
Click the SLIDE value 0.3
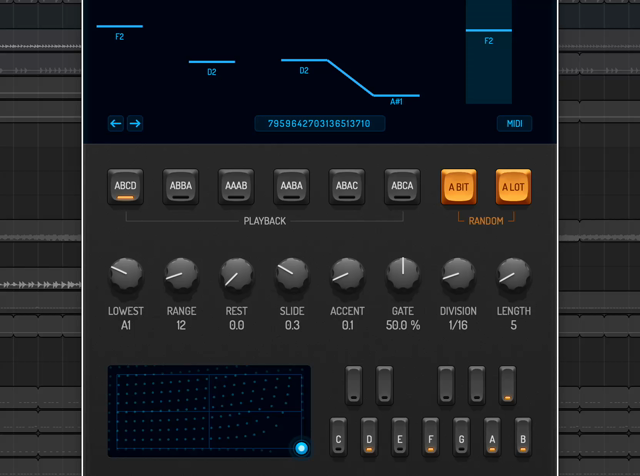tap(292, 325)
